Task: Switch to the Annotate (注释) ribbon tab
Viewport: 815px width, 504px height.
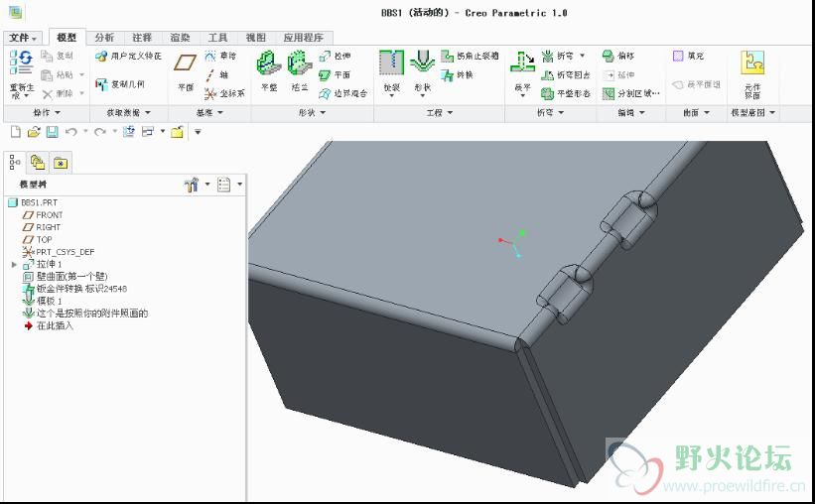Action: tap(142, 38)
